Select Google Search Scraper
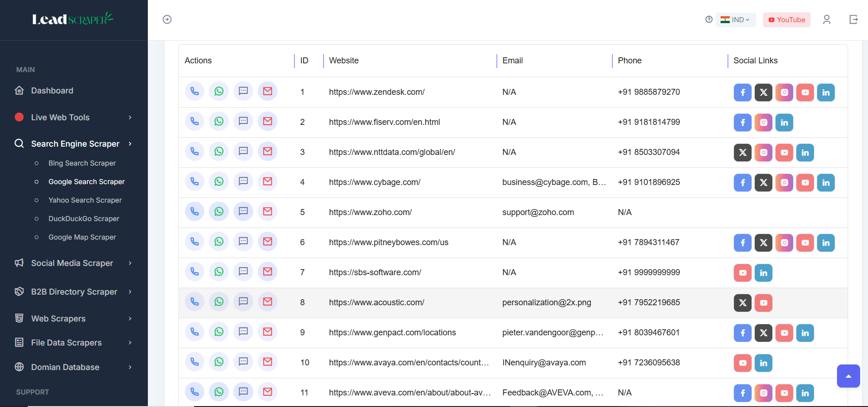Screen dimensions: 868x407 point(86,182)
